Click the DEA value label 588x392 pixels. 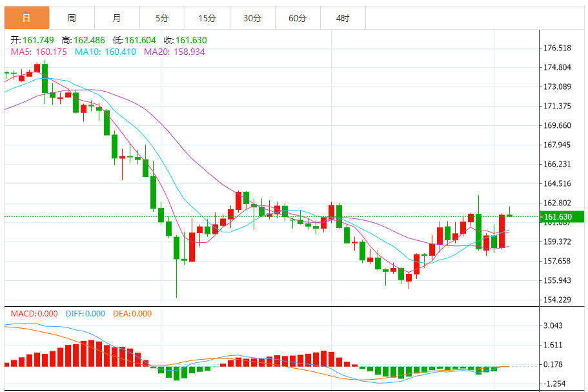pos(132,314)
